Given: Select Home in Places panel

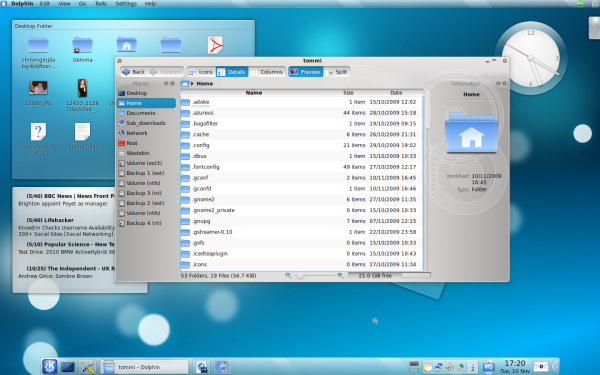Looking at the screenshot, I should pyautogui.click(x=147, y=103).
